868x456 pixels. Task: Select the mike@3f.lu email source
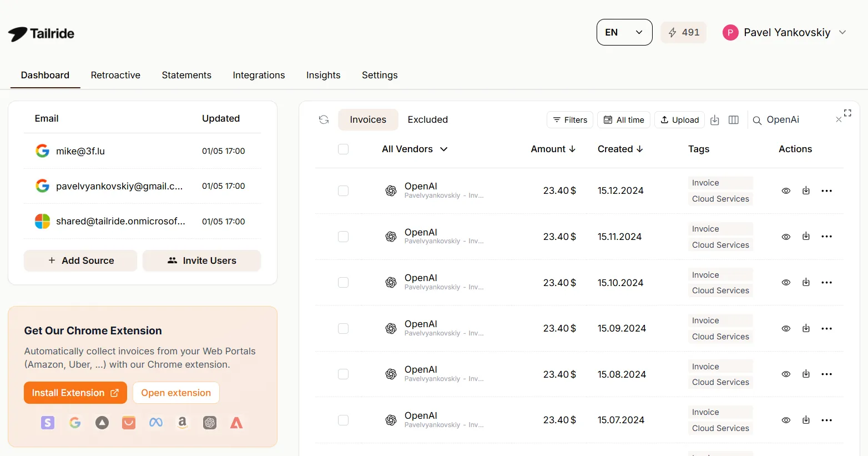(142, 151)
